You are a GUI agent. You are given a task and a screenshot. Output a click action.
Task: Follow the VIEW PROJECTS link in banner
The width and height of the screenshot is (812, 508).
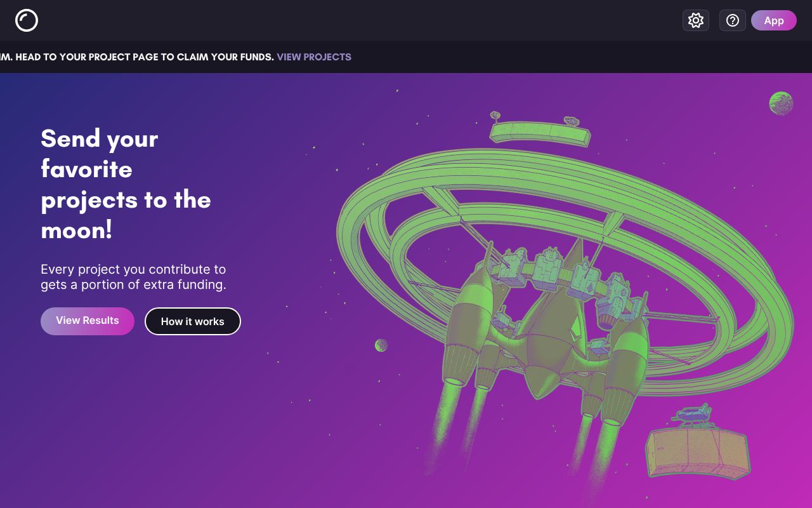pos(314,57)
